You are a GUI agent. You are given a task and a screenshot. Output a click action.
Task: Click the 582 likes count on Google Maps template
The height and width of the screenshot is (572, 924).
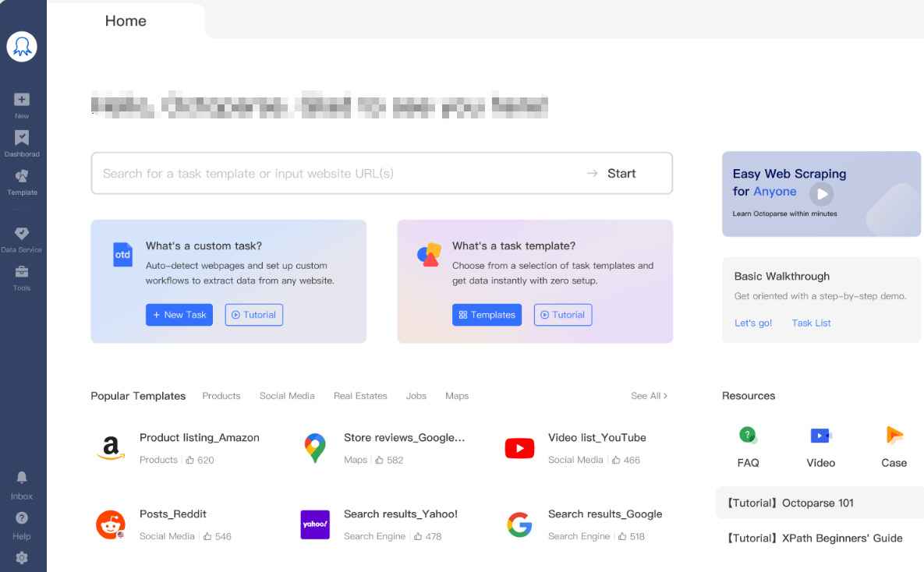click(390, 460)
